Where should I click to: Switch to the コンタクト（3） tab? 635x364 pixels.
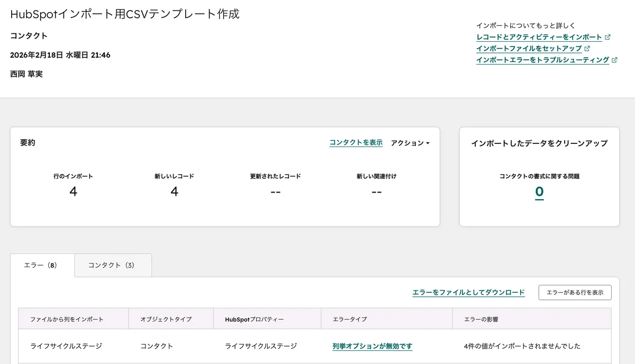(113, 265)
